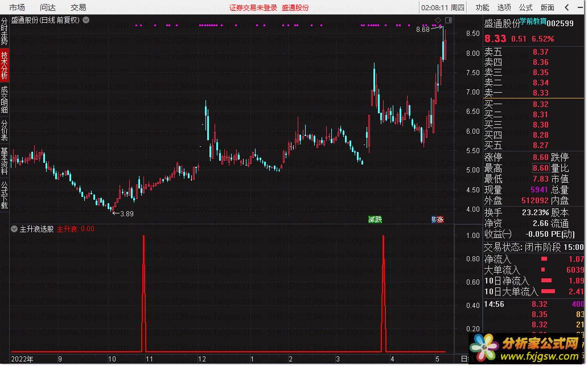The image size is (588, 366).
Task: Click the 分析家公式网 logo banner
Action: (527, 348)
